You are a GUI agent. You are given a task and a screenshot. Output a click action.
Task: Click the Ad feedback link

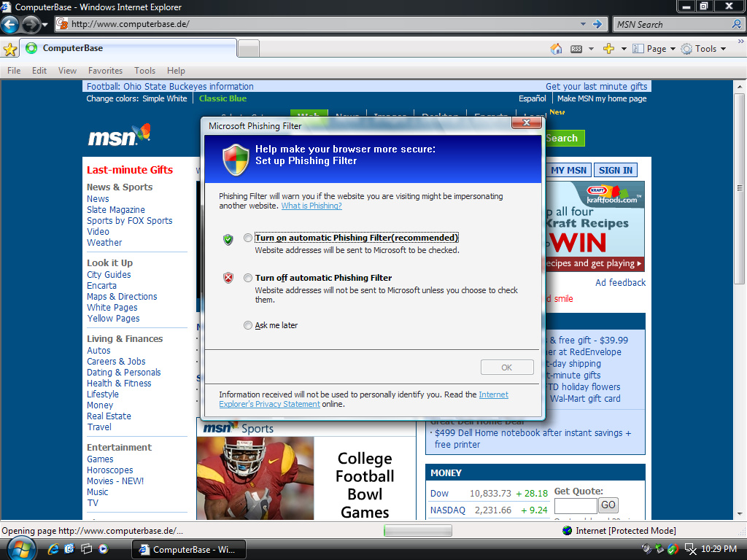point(620,282)
